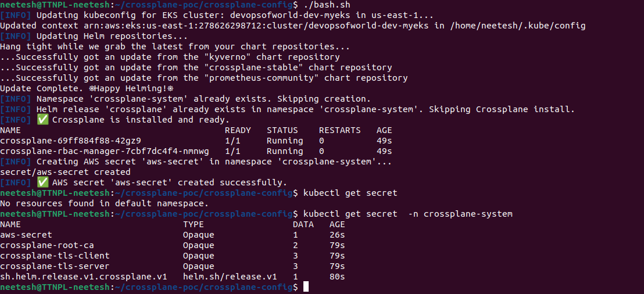Click the '26s' age of aws-secret

pyautogui.click(x=337, y=235)
